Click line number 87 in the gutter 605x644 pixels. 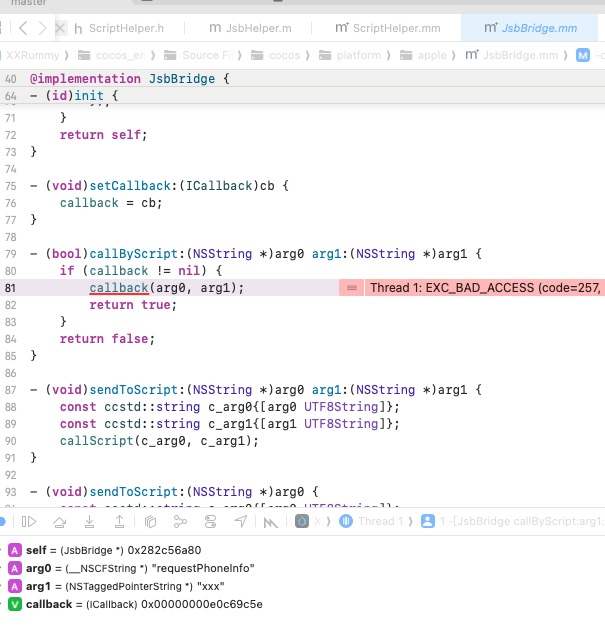11,390
